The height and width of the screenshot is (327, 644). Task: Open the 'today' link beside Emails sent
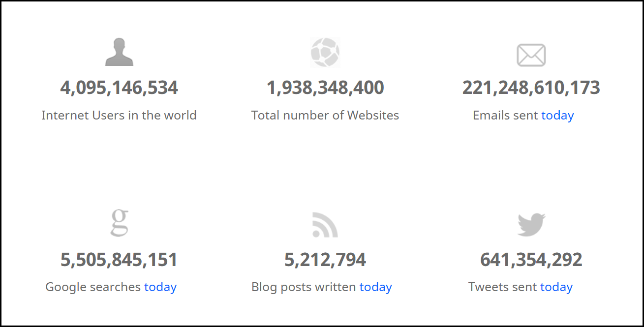coord(557,116)
